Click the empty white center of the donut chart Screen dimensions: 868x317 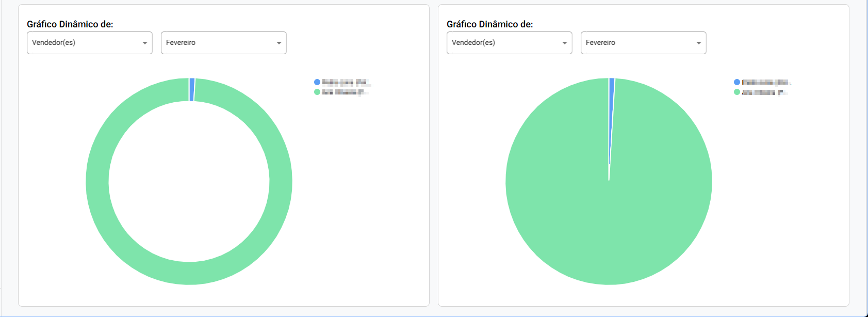coord(189,181)
